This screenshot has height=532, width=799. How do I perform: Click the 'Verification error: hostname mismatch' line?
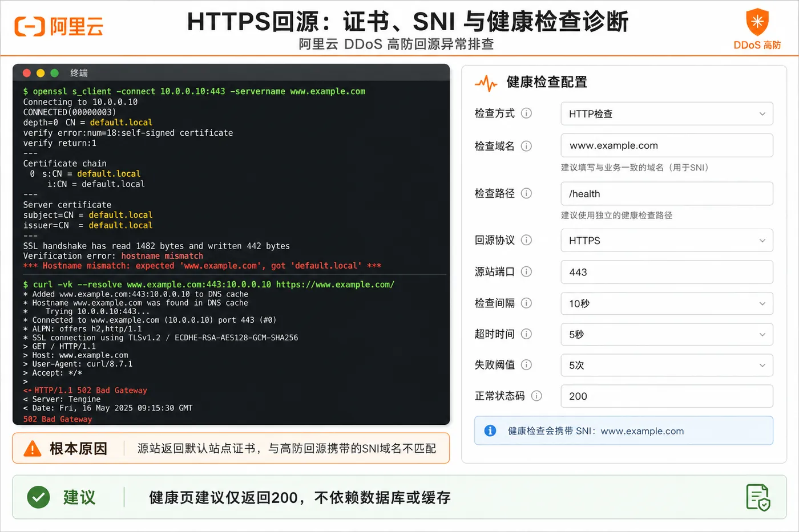[x=113, y=256]
